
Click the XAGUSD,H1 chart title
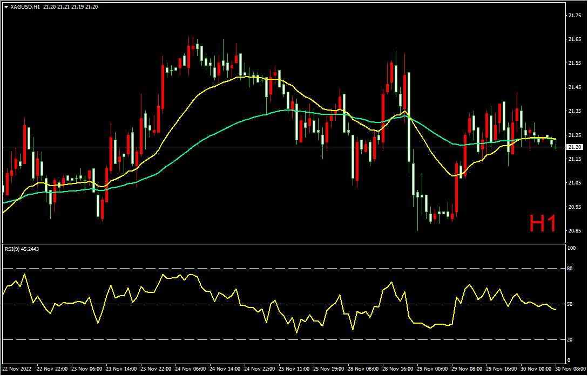pyautogui.click(x=25, y=6)
